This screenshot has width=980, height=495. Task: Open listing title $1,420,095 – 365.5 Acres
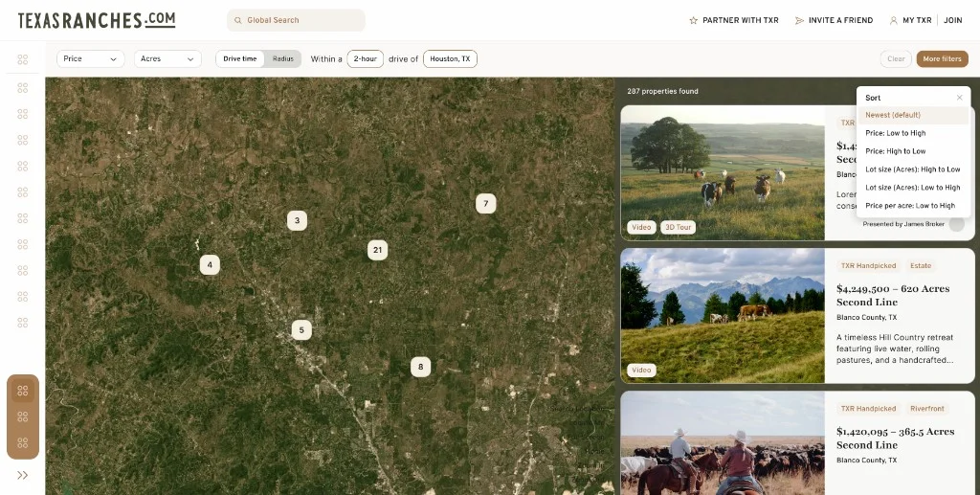tap(895, 439)
